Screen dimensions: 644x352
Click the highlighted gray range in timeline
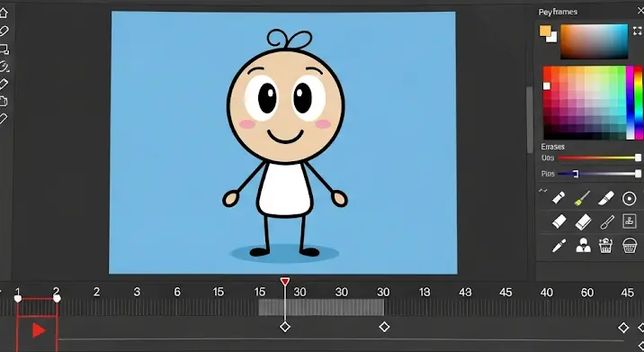point(321,307)
